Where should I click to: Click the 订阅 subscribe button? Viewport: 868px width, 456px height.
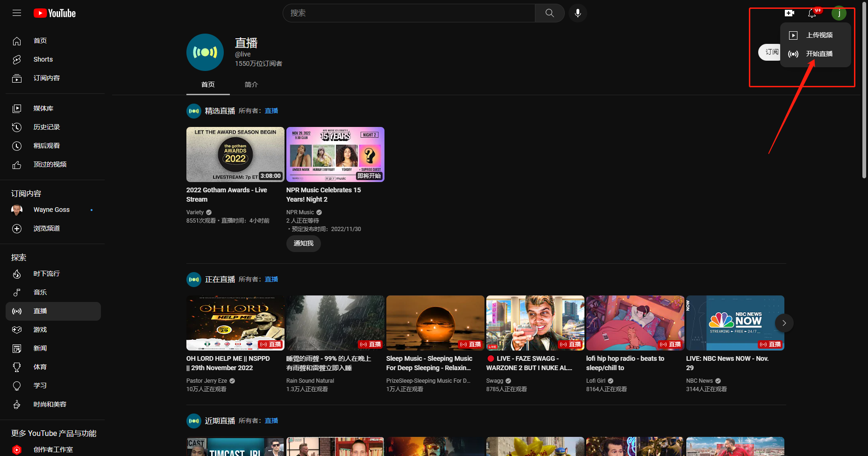[769, 52]
